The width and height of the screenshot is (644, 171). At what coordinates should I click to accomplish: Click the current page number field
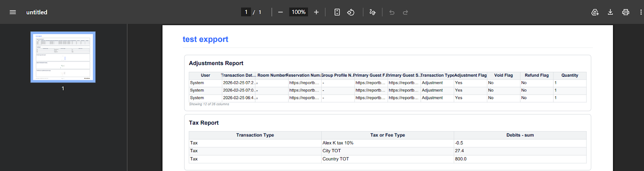pyautogui.click(x=246, y=12)
